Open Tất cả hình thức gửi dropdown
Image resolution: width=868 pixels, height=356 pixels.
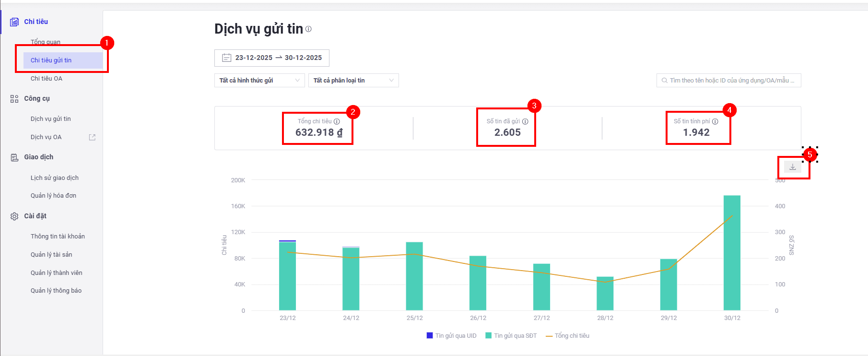[259, 80]
